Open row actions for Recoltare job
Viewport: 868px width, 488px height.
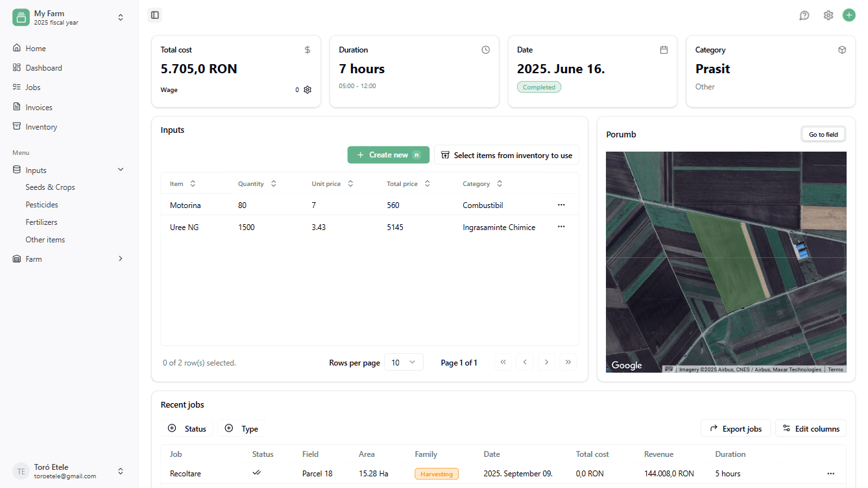830,474
